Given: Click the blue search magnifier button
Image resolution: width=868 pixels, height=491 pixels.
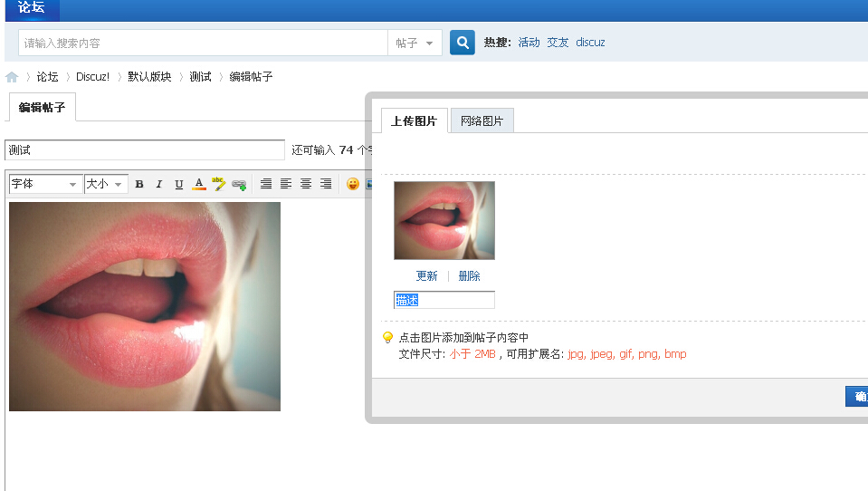Looking at the screenshot, I should [x=463, y=43].
